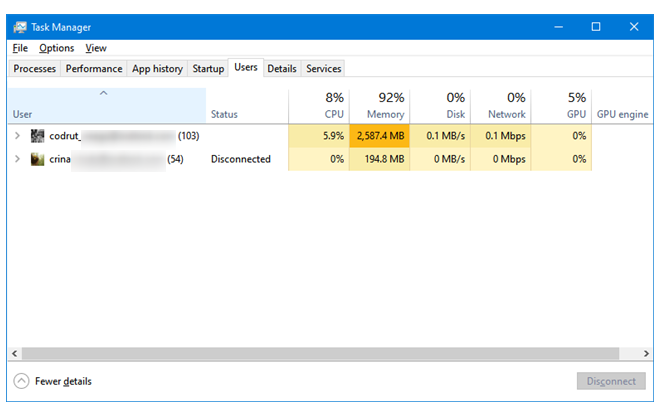
Task: Select the 5.9% CPU cell
Action: (x=319, y=136)
